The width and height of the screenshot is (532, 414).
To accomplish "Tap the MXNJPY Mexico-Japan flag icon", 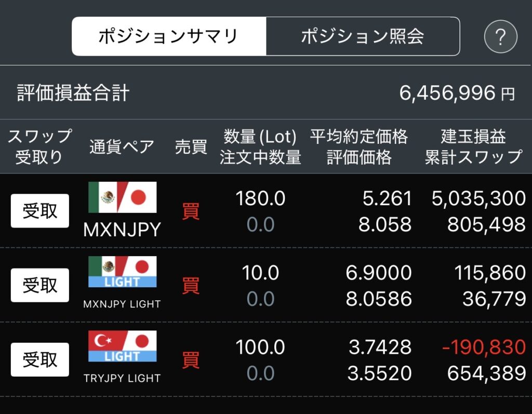I will tap(122, 197).
